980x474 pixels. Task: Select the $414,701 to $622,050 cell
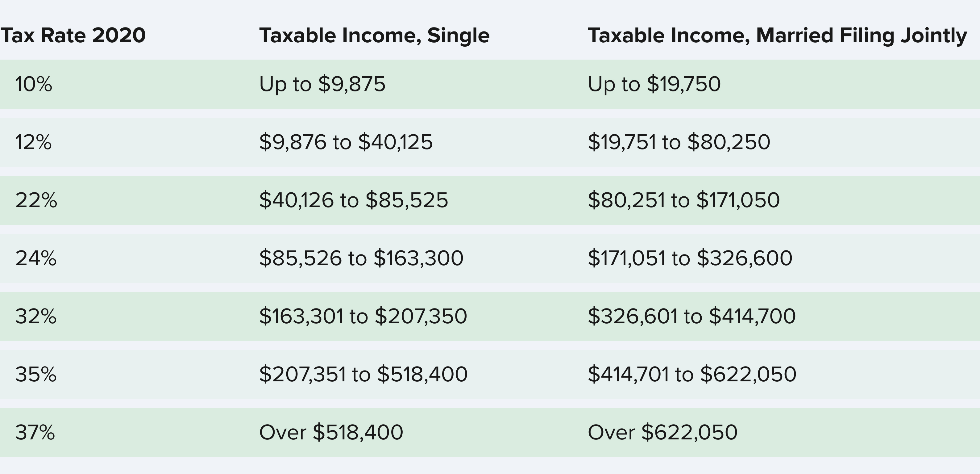692,375
